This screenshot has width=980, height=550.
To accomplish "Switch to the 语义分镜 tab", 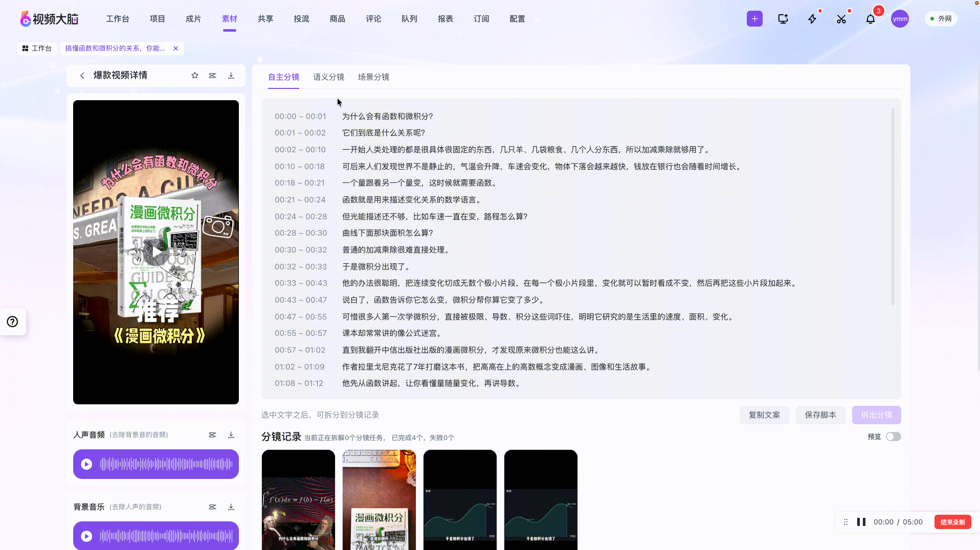I will click(x=328, y=77).
